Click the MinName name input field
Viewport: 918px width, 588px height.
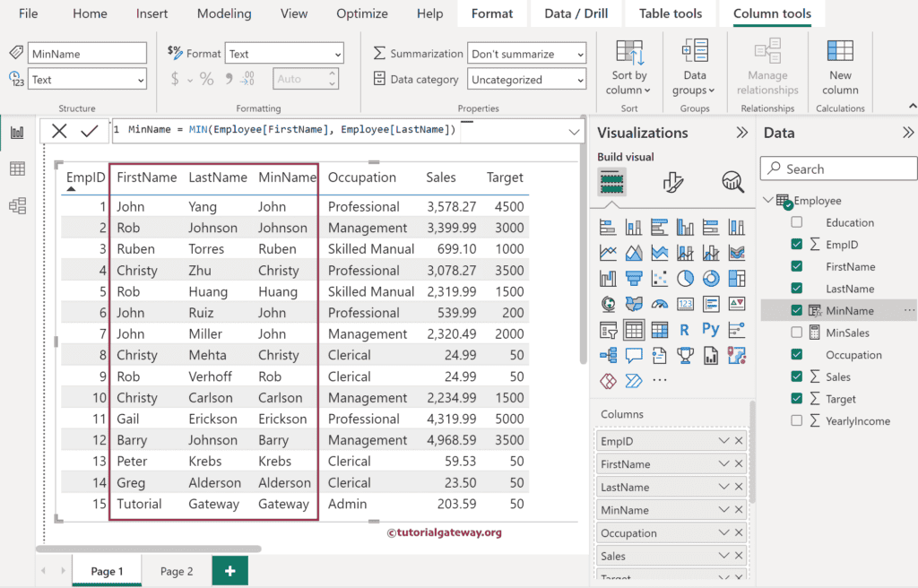[87, 52]
